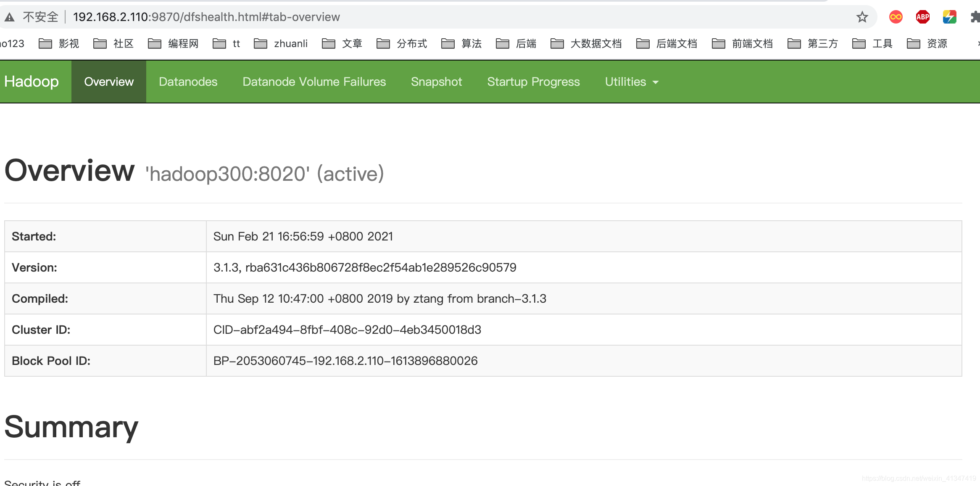Click the Startup Progress icon
The width and height of the screenshot is (980, 486).
533,82
